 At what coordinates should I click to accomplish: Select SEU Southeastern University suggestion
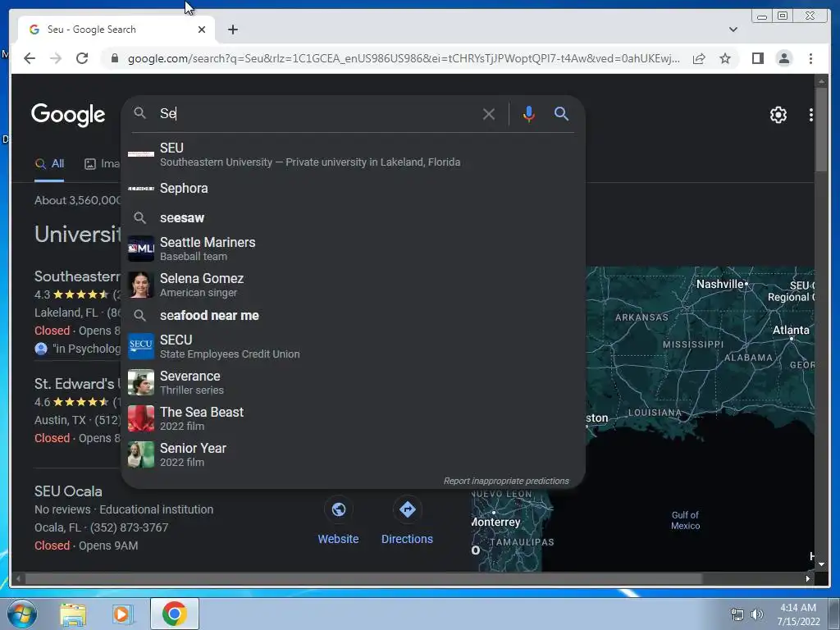pyautogui.click(x=353, y=154)
